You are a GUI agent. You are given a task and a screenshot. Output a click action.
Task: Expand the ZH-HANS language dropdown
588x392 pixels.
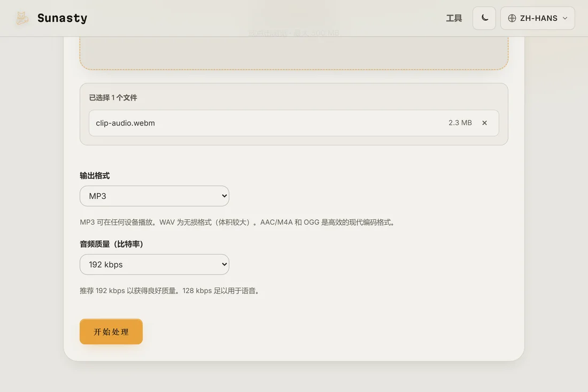click(x=537, y=18)
